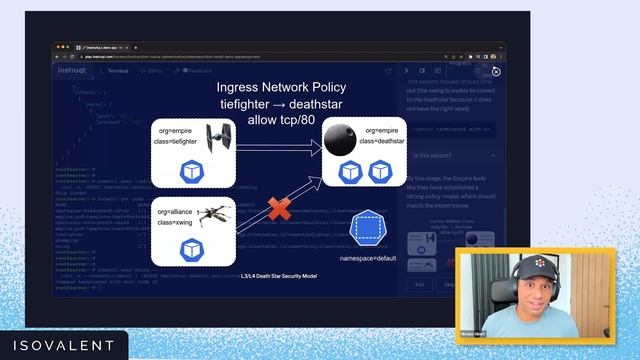The height and width of the screenshot is (360, 640).
Task: Open the Editor tab in Instruqt
Action: coord(151,71)
